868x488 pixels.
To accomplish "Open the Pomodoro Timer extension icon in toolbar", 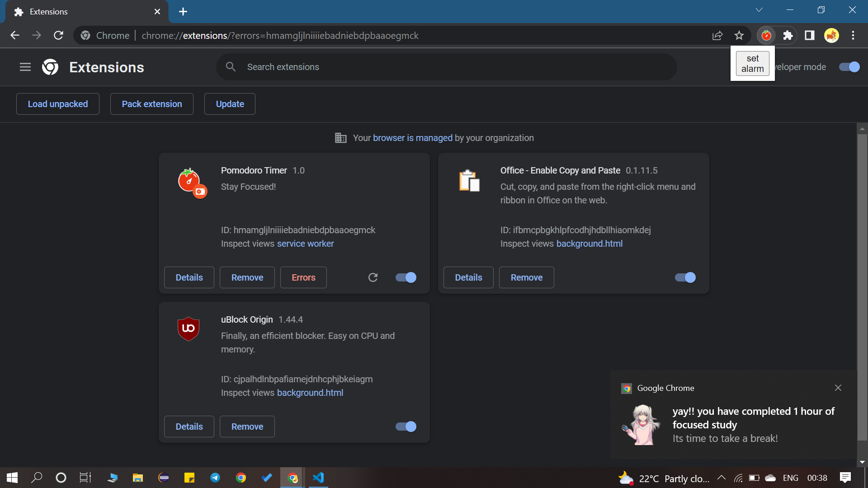I will pyautogui.click(x=766, y=35).
